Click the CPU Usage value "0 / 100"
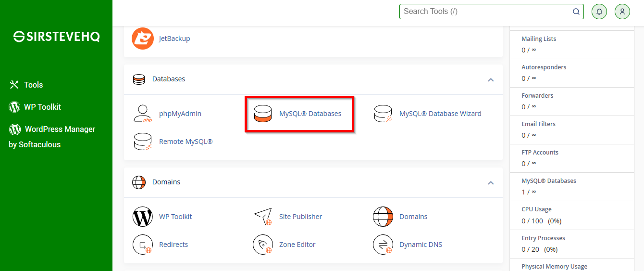The width and height of the screenshot is (644, 271). click(x=532, y=221)
